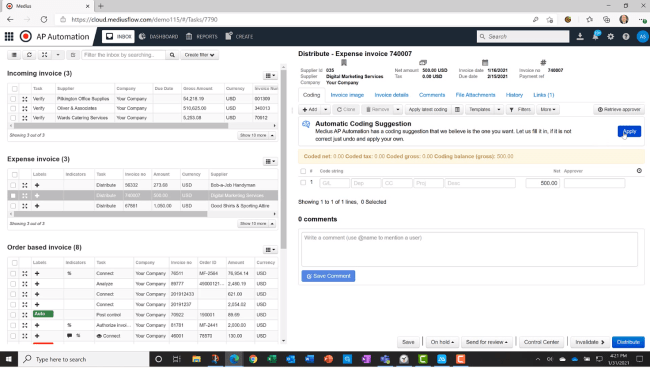Open Chrome from taskbar
Image resolution: width=650 pixels, height=368 pixels.
(x=253, y=359)
